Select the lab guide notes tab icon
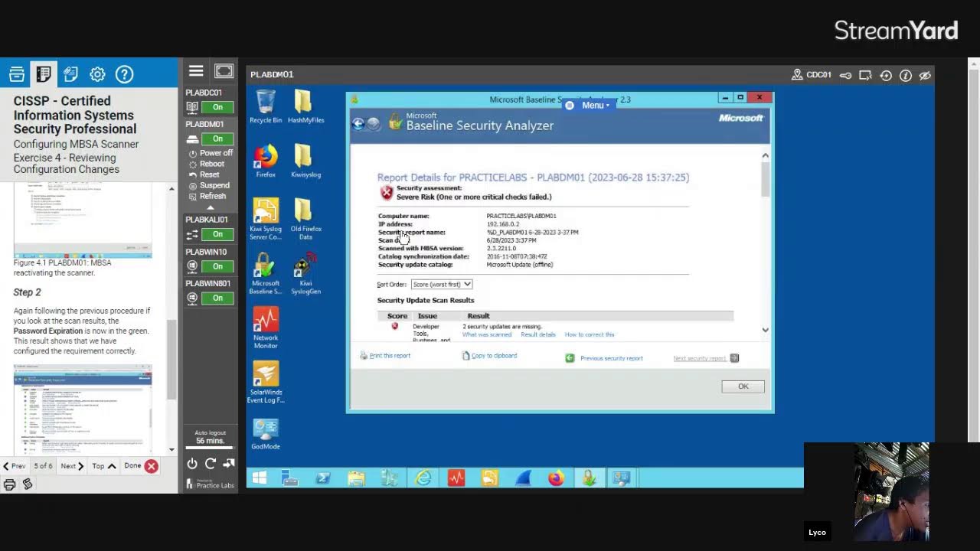This screenshot has width=980, height=551. 44,74
